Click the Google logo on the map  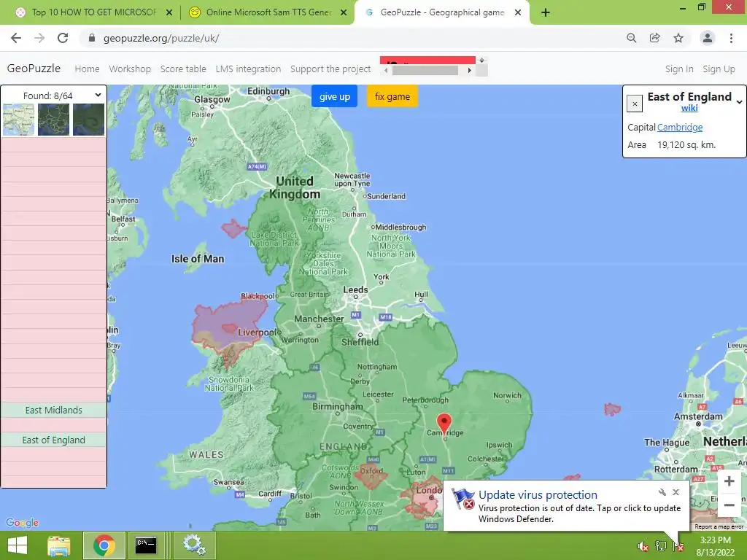23,522
